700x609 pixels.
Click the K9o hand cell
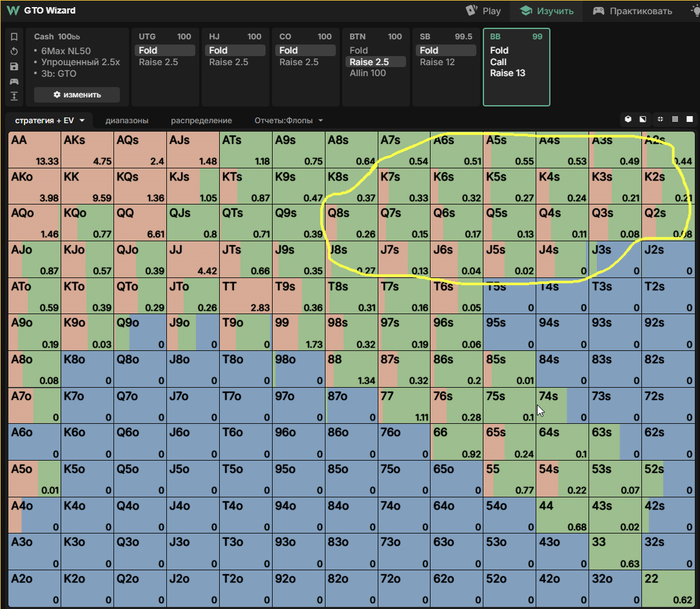[87, 332]
